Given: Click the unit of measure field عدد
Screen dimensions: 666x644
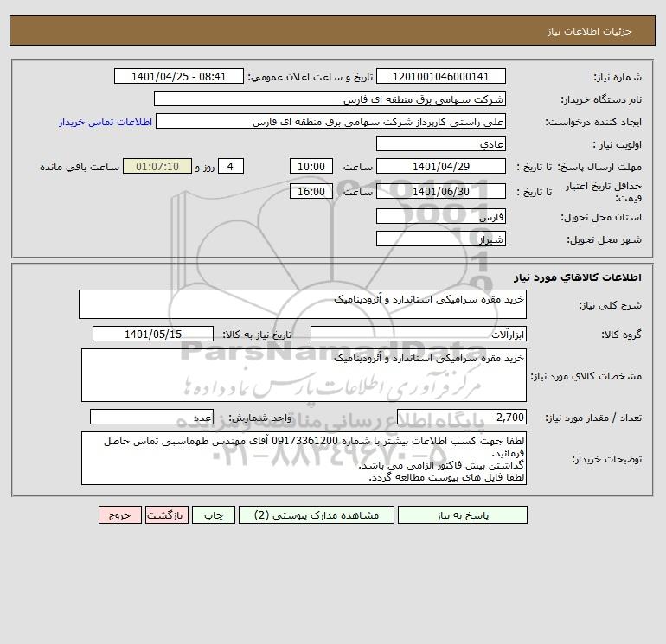Looking at the screenshot, I should [151, 417].
